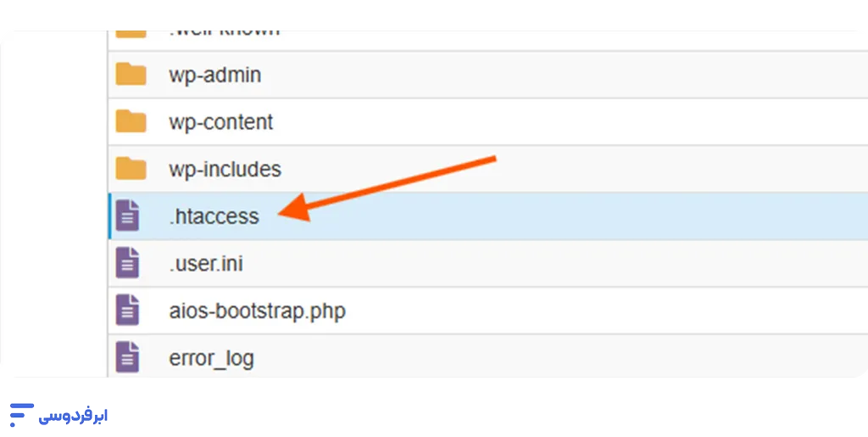Screen dimensions: 868x437
Task: Select the partially hidden .well-known folder name
Action: (224, 32)
